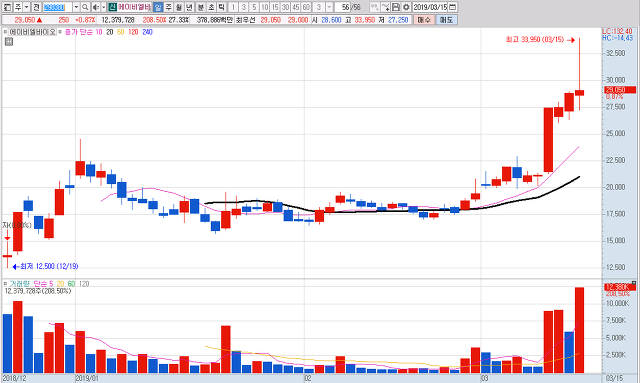Image resolution: width=640 pixels, height=383 pixels.
Task: Click the save chart floppy icon
Action: click(396, 7)
